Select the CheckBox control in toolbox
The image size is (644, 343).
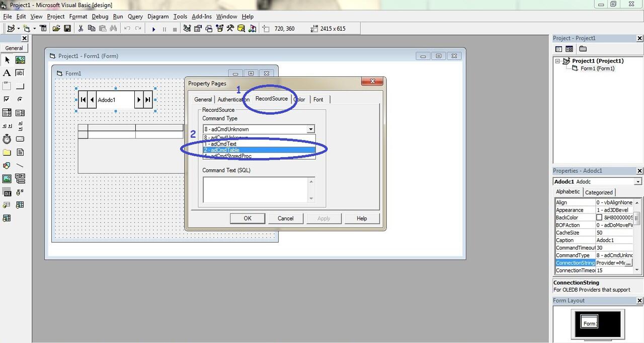[7, 99]
